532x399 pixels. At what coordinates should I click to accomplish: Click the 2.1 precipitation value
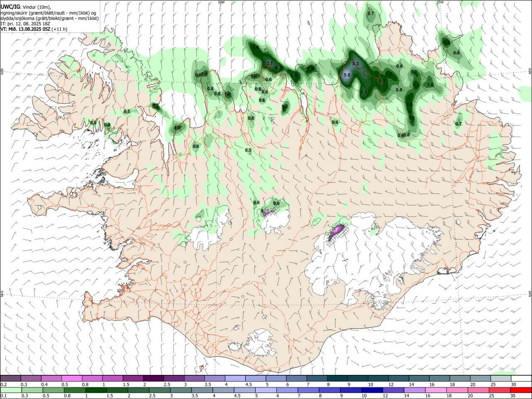click(364, 92)
